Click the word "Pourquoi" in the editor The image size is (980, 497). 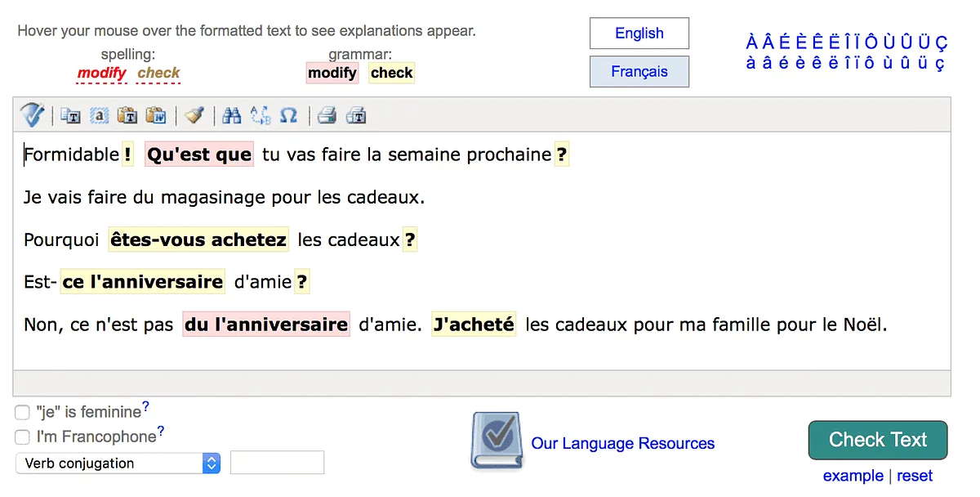pyautogui.click(x=61, y=240)
